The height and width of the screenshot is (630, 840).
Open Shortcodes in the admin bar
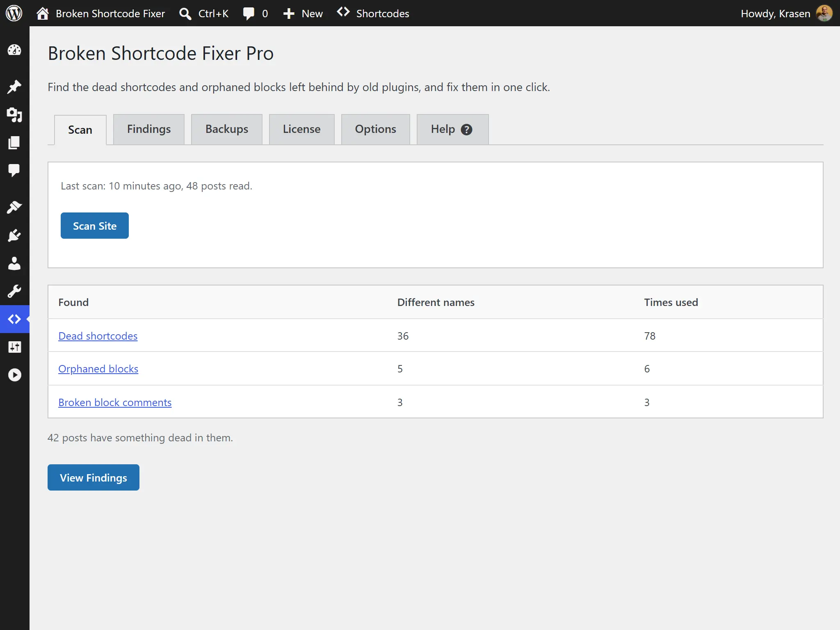point(373,14)
